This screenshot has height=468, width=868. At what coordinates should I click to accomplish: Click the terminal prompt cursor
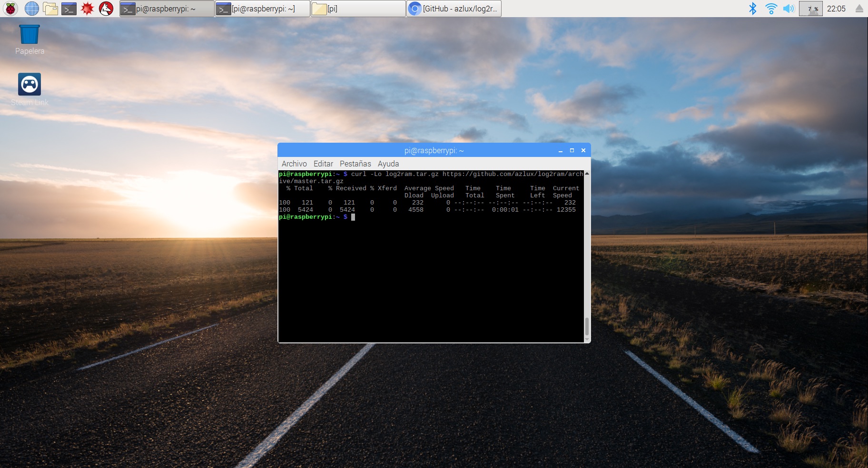point(353,217)
